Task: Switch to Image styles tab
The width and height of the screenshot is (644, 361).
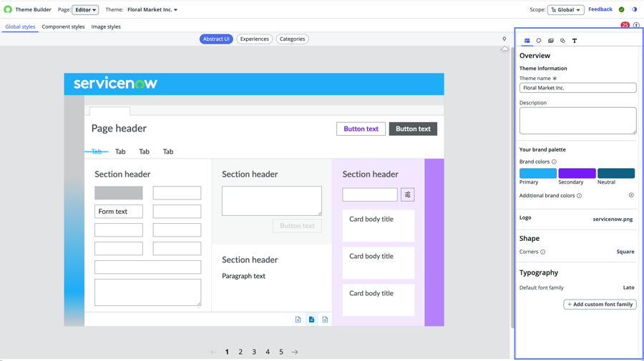Action: (106, 26)
